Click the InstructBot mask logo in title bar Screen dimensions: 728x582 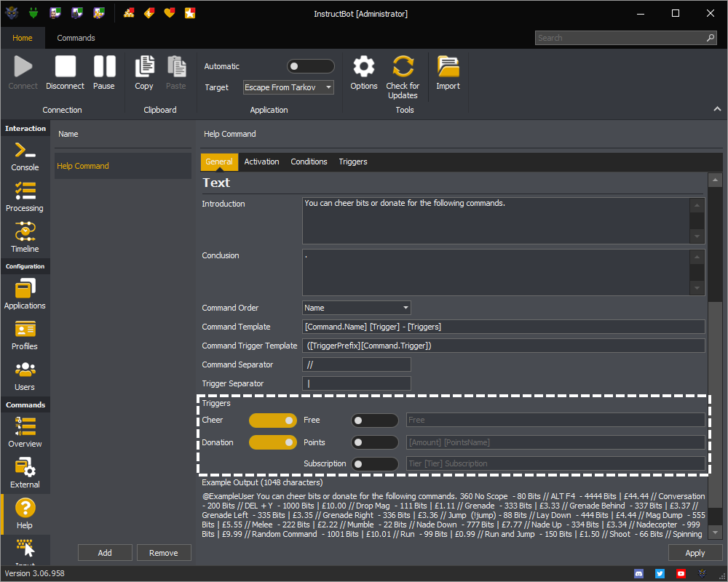(12, 13)
